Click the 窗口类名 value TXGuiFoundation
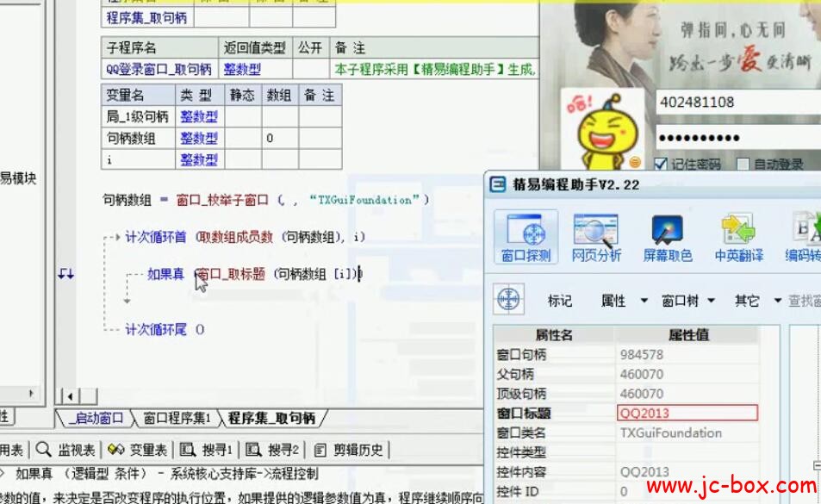The height and width of the screenshot is (504, 821). pyautogui.click(x=671, y=432)
